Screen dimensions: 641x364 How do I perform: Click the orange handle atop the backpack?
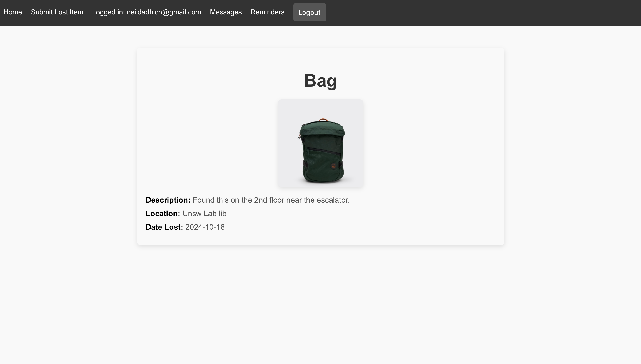click(323, 120)
